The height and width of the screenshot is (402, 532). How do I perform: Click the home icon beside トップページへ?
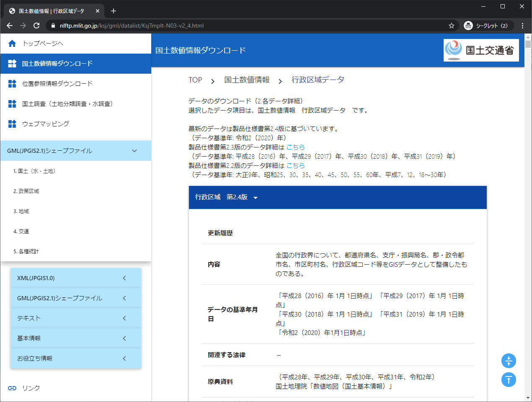[12, 44]
